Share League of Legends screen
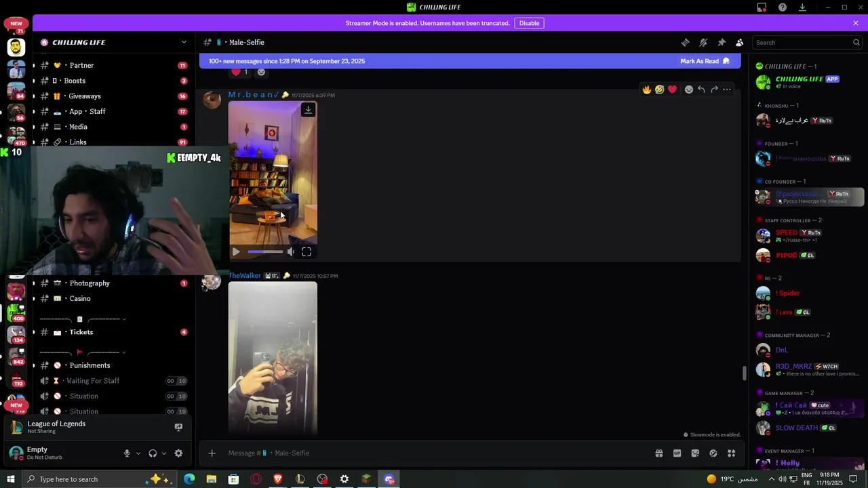 (x=178, y=427)
